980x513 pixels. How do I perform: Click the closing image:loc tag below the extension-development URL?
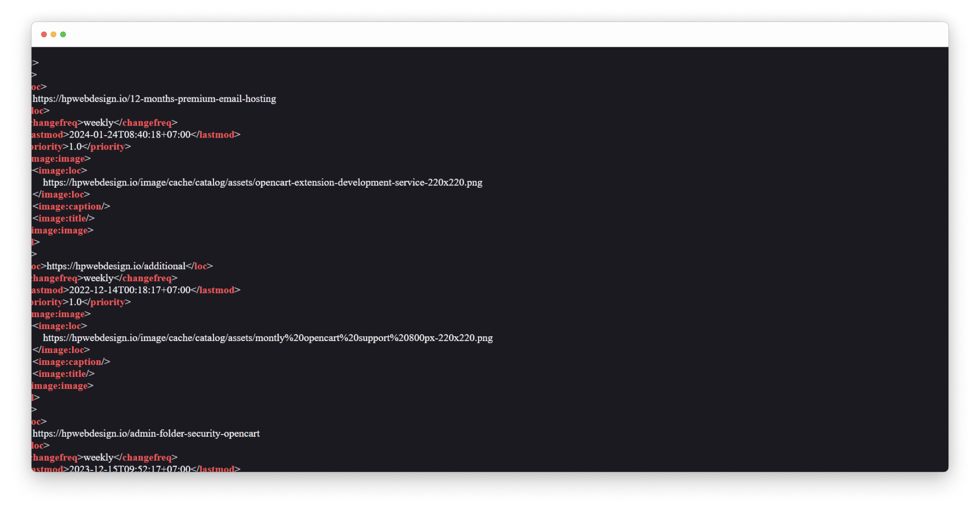pyautogui.click(x=61, y=194)
